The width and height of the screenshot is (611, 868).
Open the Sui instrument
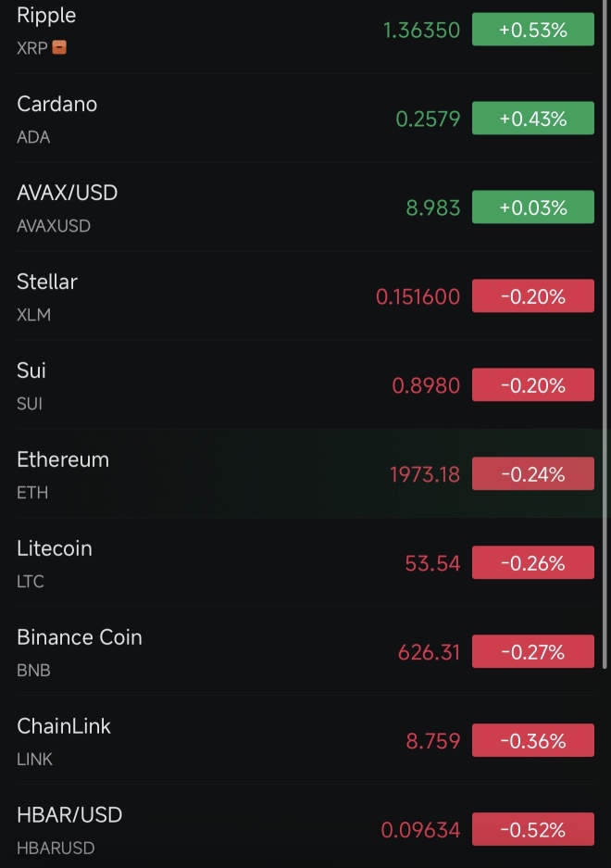(305, 385)
